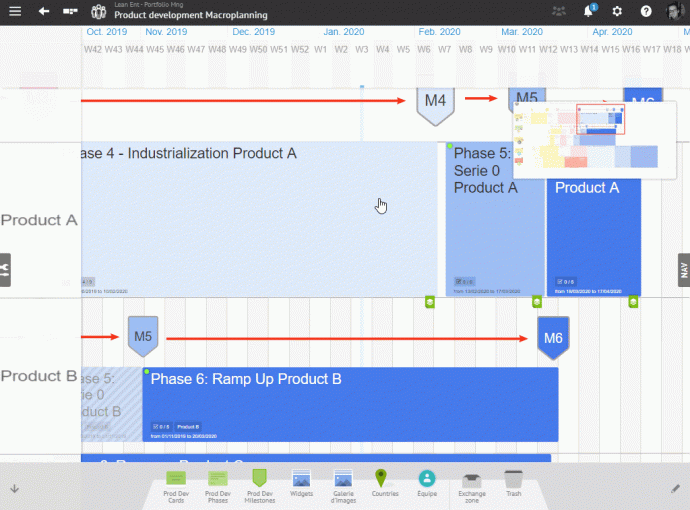Open the participants group icon
This screenshot has height=510, width=690.
tap(559, 11)
